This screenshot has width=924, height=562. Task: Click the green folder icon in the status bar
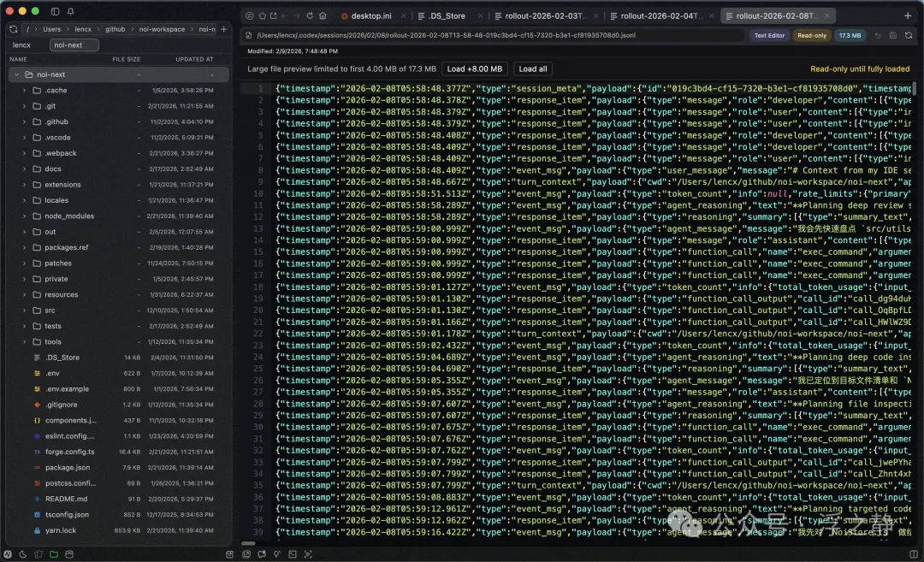point(54,554)
